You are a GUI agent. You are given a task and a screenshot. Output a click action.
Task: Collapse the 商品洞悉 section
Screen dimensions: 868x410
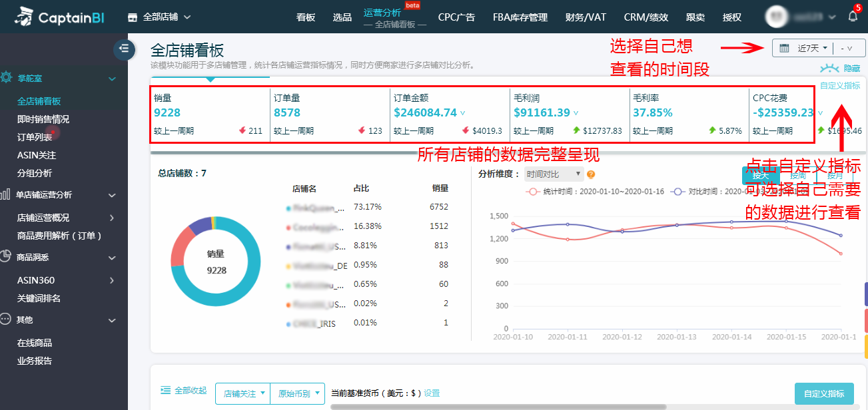112,257
